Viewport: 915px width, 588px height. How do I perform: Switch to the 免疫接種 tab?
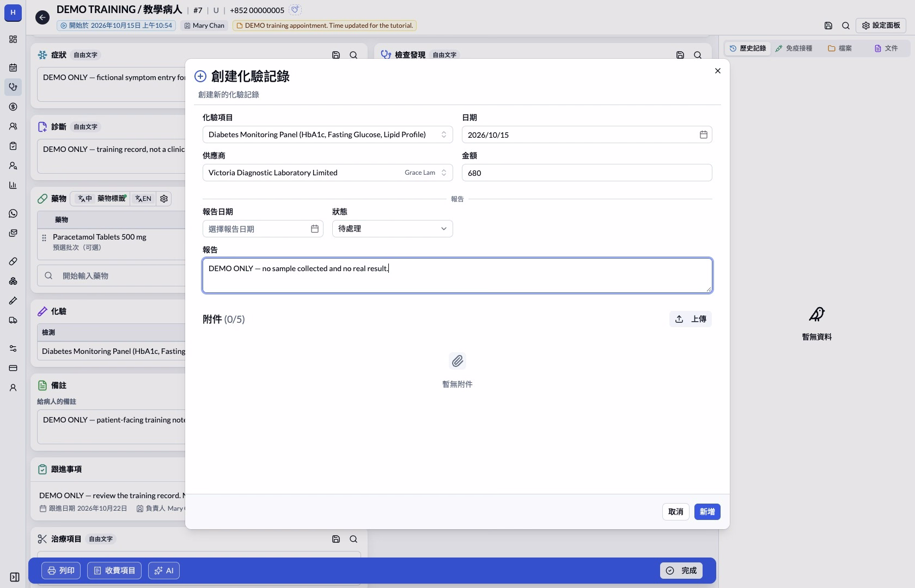coord(794,48)
